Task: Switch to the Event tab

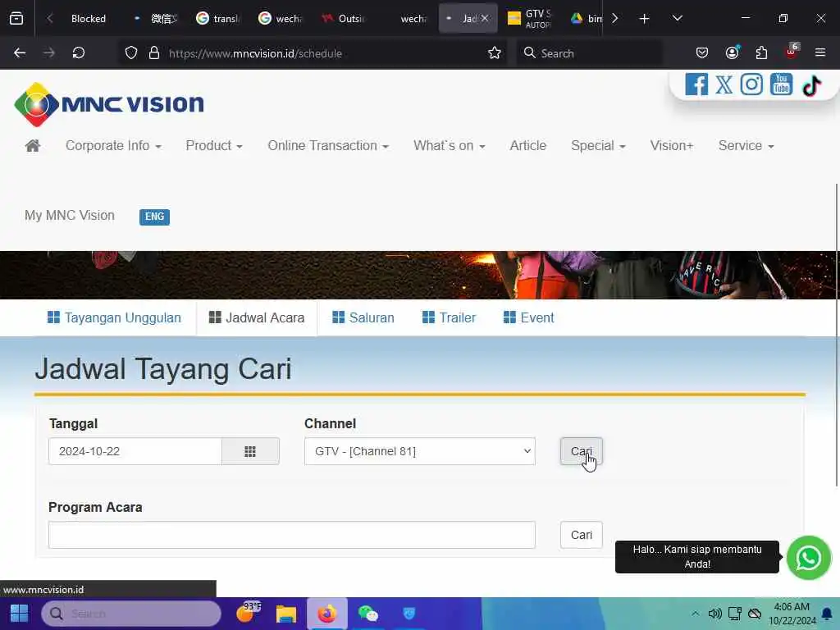Action: (x=529, y=317)
